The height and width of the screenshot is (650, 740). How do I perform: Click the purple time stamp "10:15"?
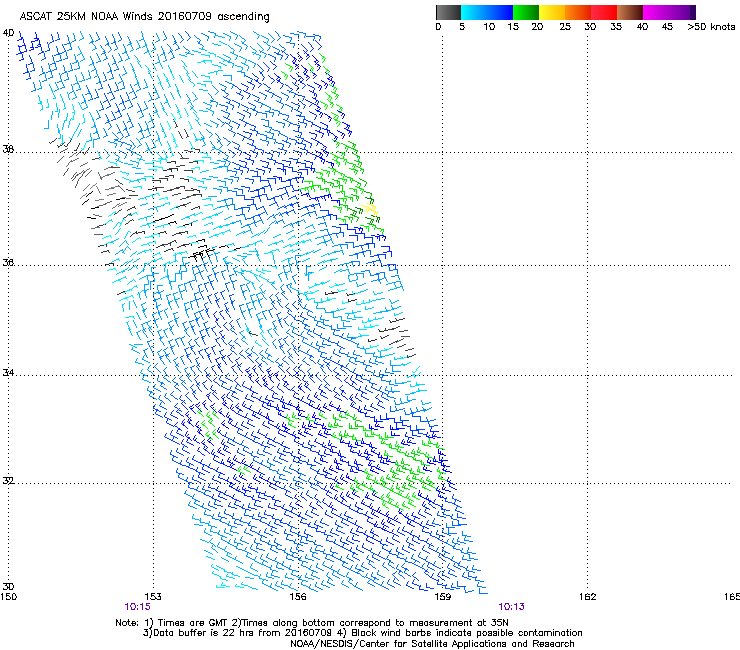pos(137,607)
